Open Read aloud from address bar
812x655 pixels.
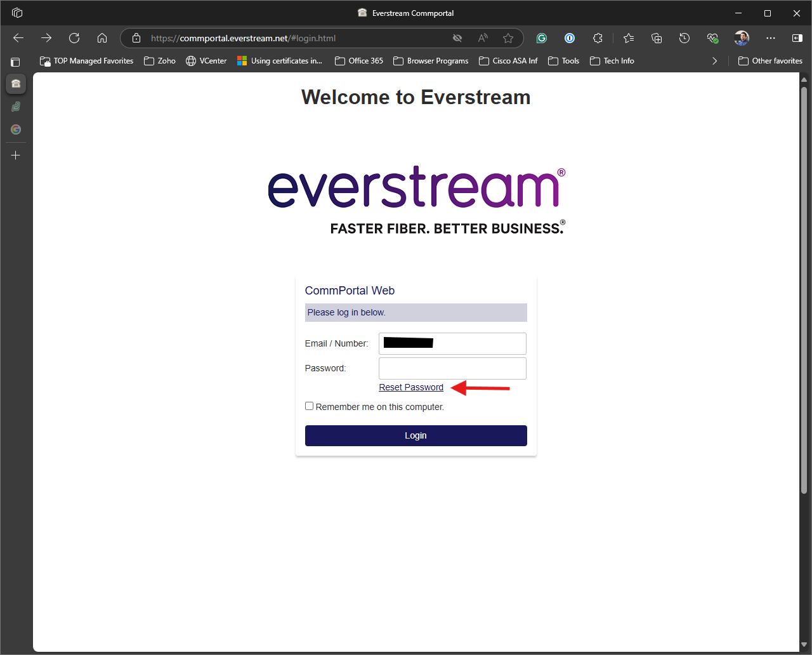(x=483, y=38)
